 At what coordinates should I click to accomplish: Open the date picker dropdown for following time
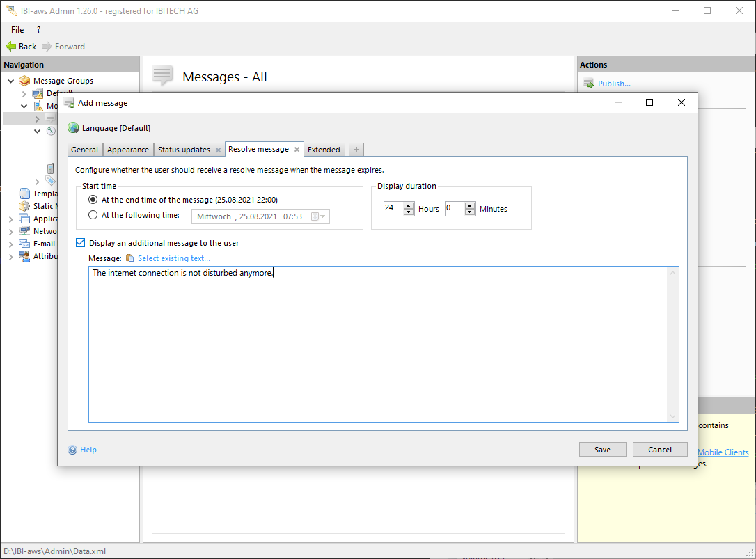coord(318,216)
